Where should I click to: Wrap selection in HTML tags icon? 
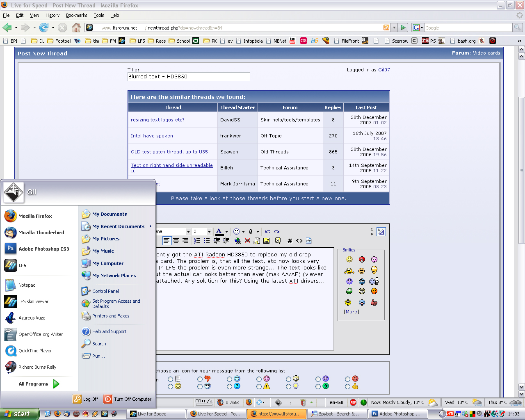[x=299, y=241]
